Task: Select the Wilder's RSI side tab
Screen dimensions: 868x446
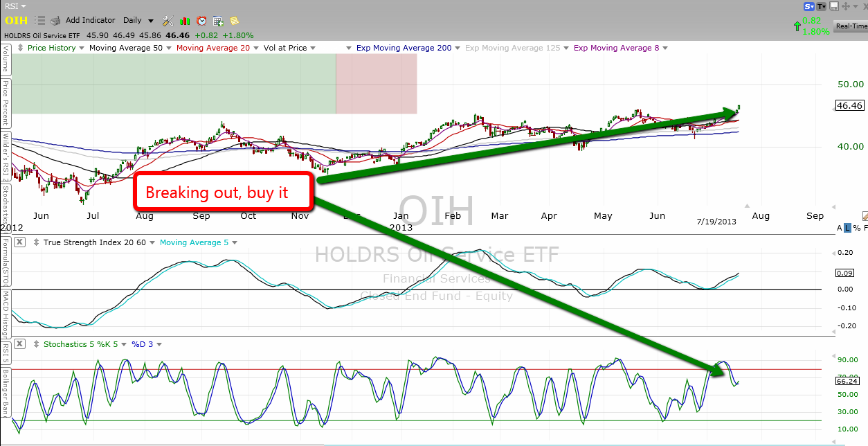Action: [6, 157]
